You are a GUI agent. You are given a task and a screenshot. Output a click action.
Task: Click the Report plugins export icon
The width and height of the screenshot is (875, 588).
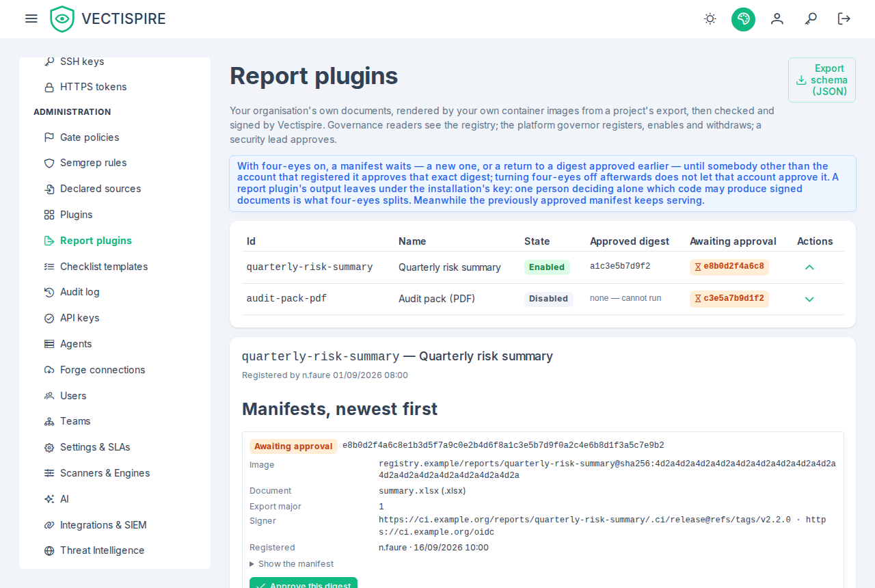tap(49, 241)
